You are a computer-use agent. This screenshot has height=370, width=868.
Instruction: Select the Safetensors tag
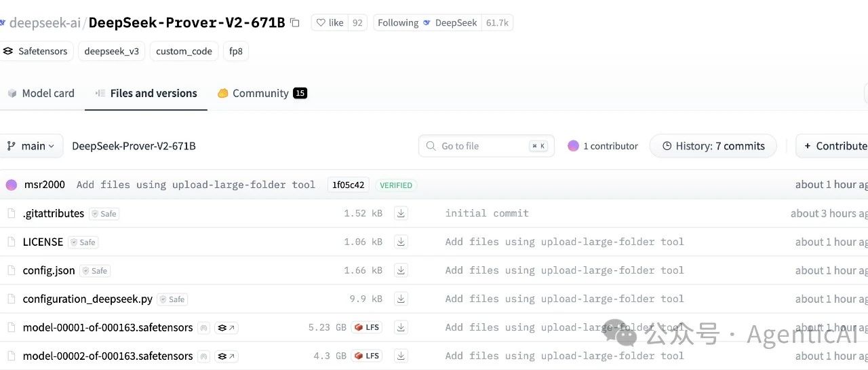(35, 51)
